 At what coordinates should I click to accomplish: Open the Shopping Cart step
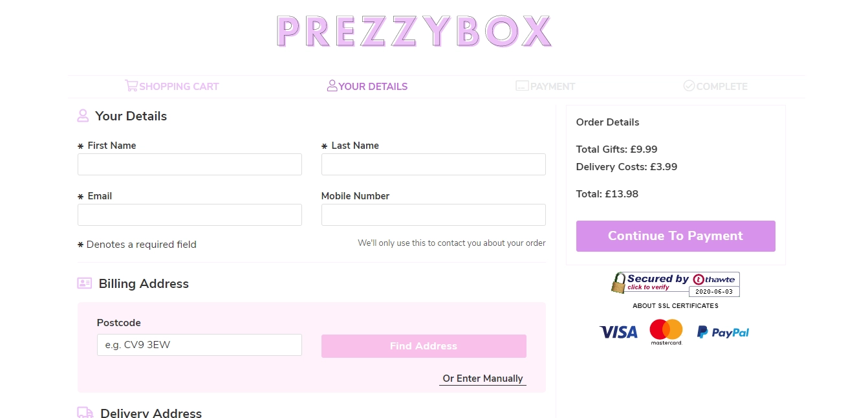tap(172, 86)
